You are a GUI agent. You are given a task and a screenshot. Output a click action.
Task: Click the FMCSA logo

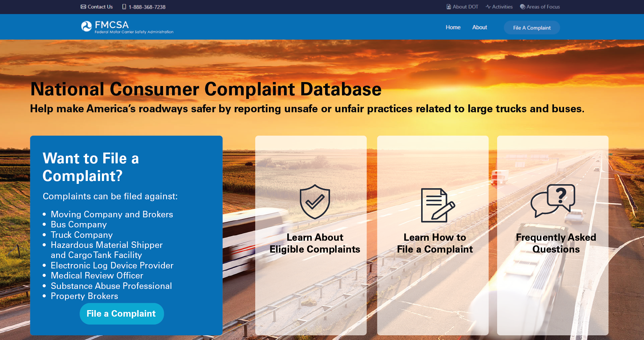pyautogui.click(x=127, y=27)
